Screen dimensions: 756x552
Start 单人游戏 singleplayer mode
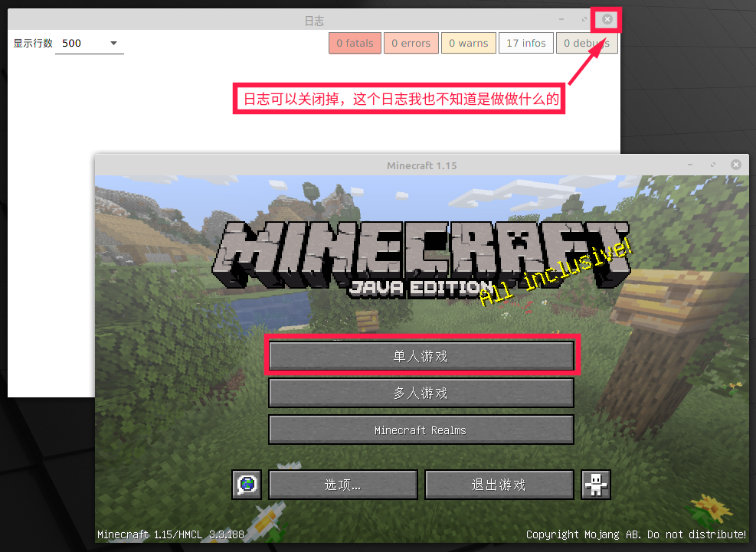(421, 356)
